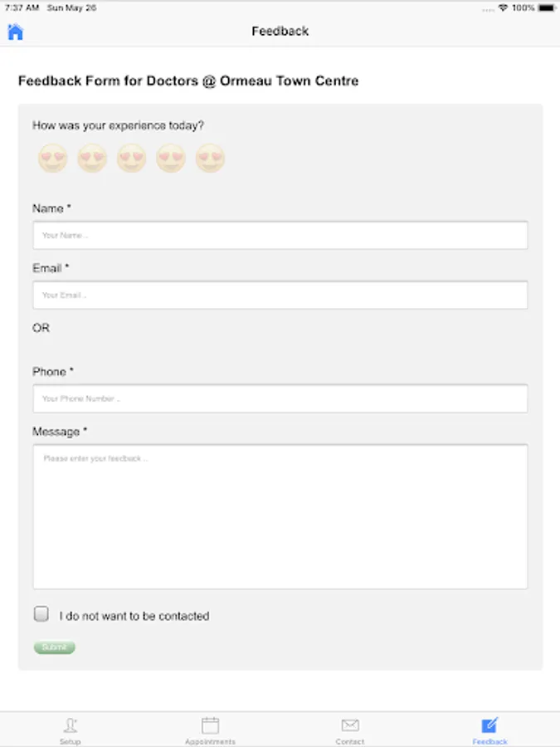Screen dimensions: 560x747
Task: Tap the Wi-Fi status icon
Action: point(503,7)
